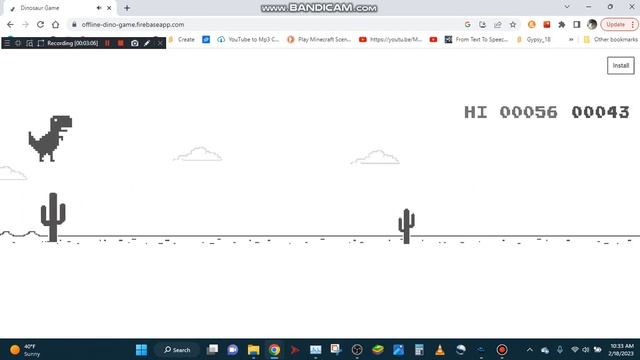This screenshot has width=640, height=360.
Task: Open the OBS Studio icon on the taskbar
Action: pos(357,350)
